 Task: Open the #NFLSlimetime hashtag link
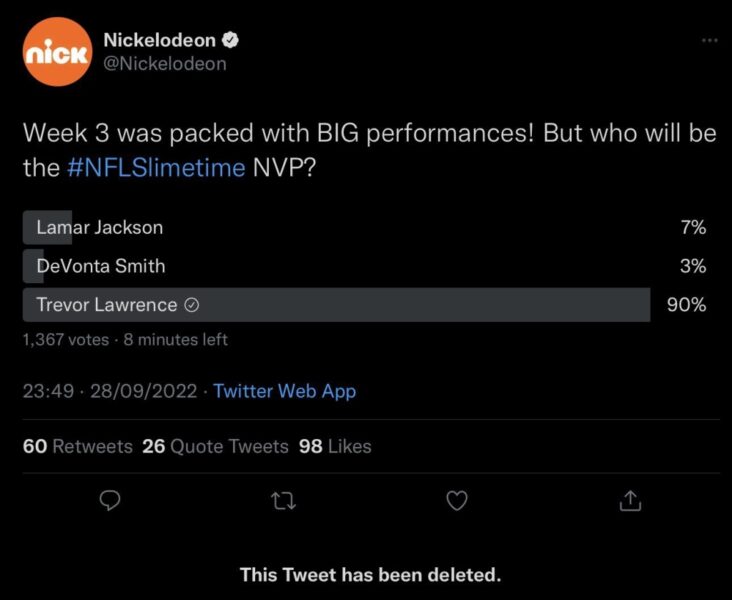[155, 168]
